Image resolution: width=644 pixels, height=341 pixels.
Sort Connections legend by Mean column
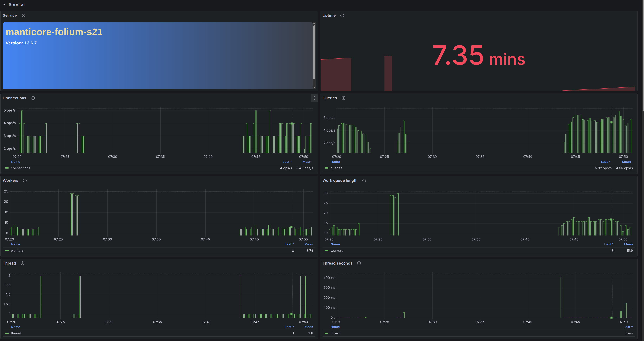(x=306, y=162)
